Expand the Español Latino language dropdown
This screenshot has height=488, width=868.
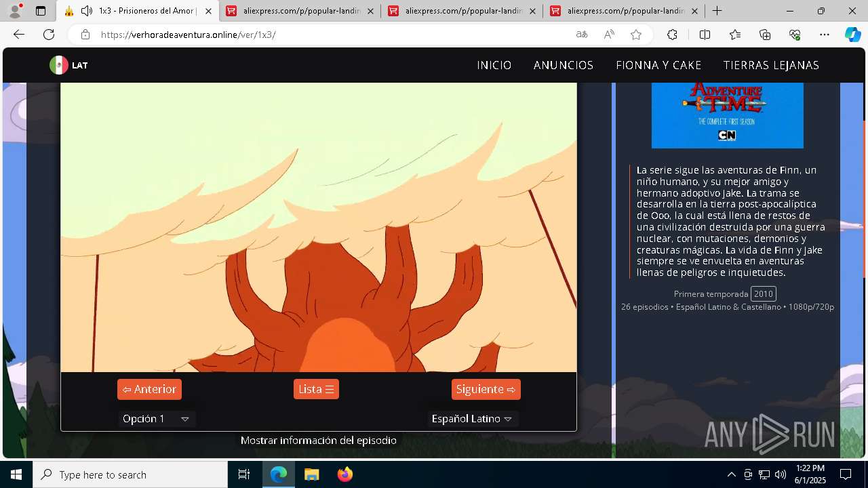pyautogui.click(x=473, y=419)
